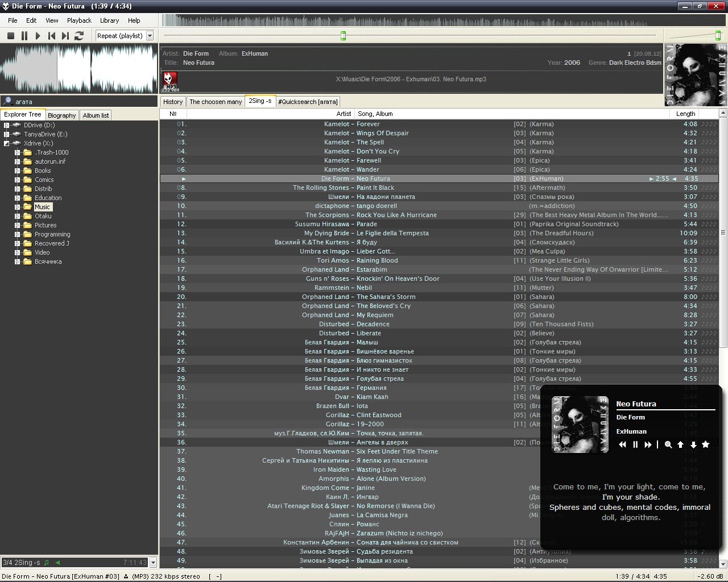Go to previous track in the toolbar
Screen dimensions: 728x582
(x=52, y=36)
